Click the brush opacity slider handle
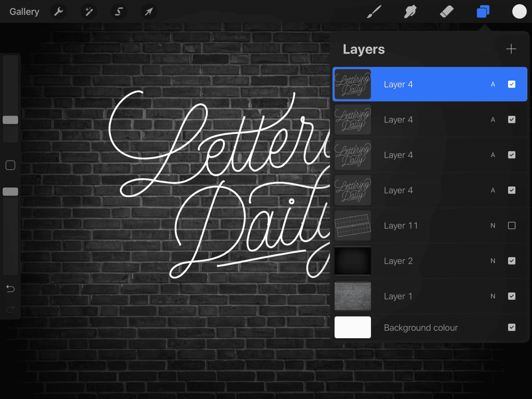532x399 pixels. click(11, 192)
